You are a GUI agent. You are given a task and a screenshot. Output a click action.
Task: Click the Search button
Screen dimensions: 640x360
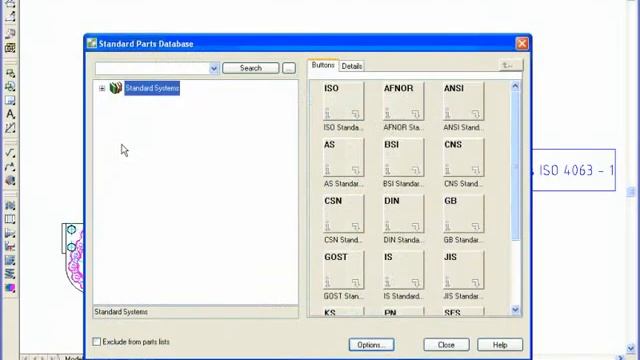point(251,68)
